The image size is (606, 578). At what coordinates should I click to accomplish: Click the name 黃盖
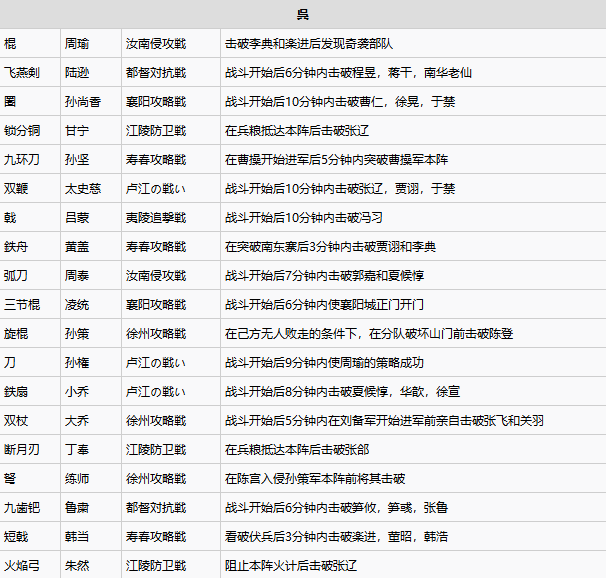pos(77,246)
